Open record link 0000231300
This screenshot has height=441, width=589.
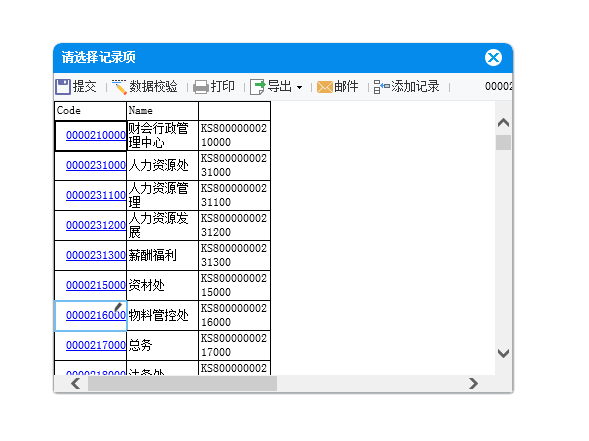(96, 255)
